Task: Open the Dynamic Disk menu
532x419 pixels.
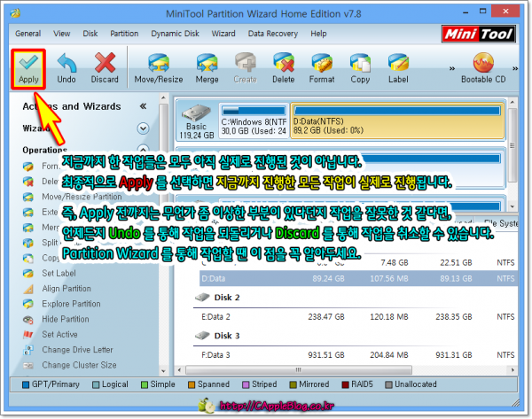Action: 175,34
